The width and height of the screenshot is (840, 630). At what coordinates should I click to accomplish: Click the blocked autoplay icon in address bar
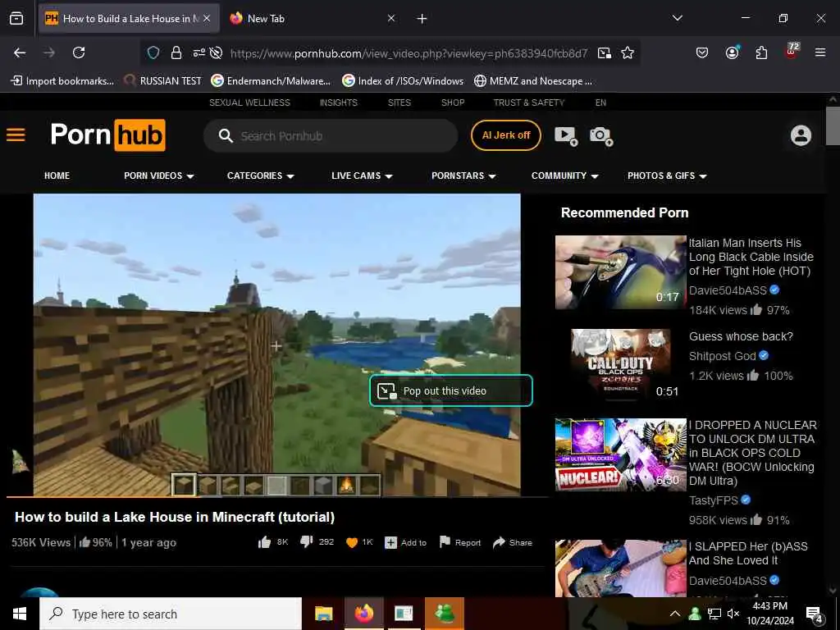coord(216,52)
